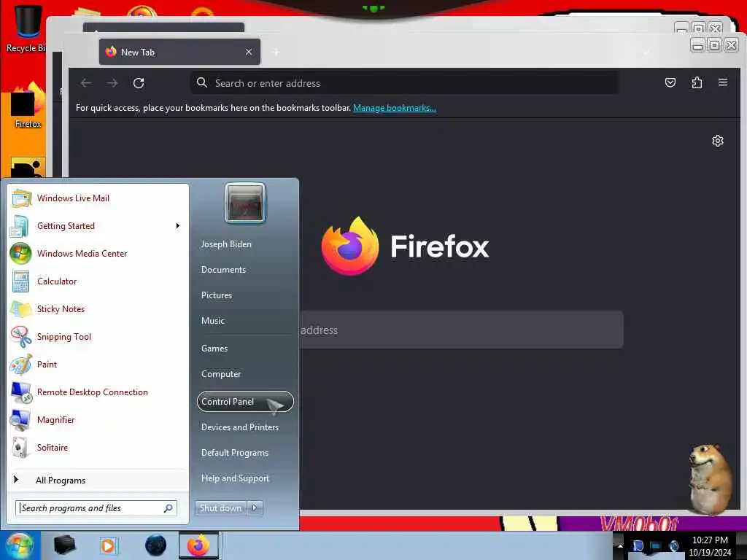The width and height of the screenshot is (747, 560).
Task: Open Documents from Start menu
Action: [223, 270]
